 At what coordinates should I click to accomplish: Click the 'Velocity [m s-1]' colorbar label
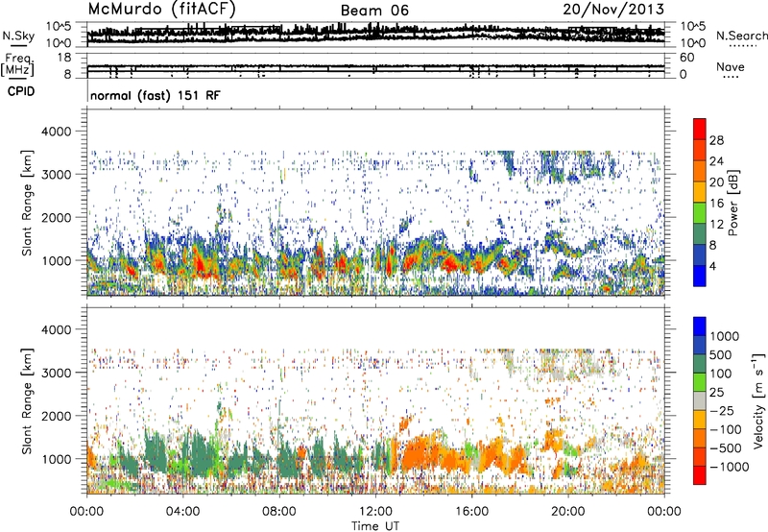coord(758,399)
